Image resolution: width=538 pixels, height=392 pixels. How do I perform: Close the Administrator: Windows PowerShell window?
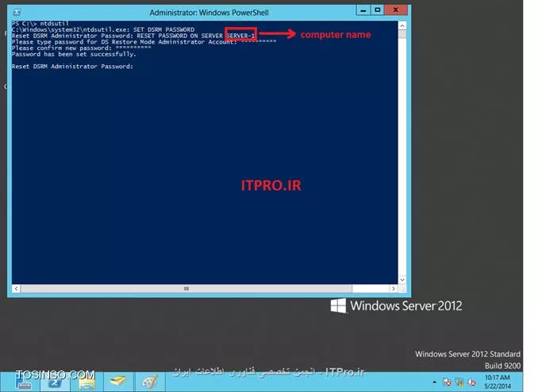(396, 10)
